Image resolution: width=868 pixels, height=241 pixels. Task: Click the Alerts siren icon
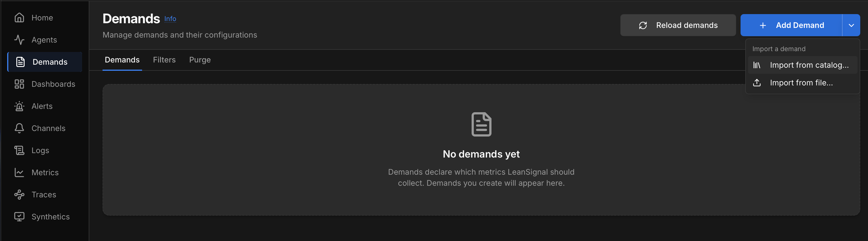point(19,106)
